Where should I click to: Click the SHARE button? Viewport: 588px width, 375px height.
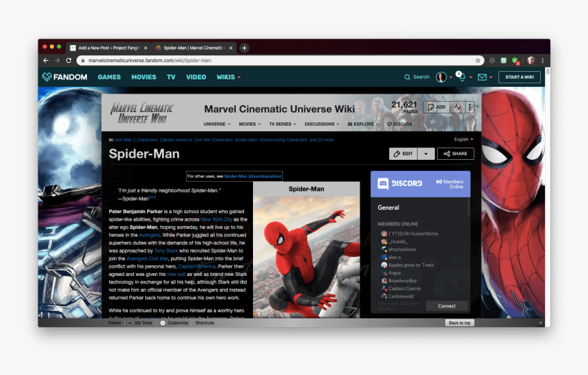455,154
